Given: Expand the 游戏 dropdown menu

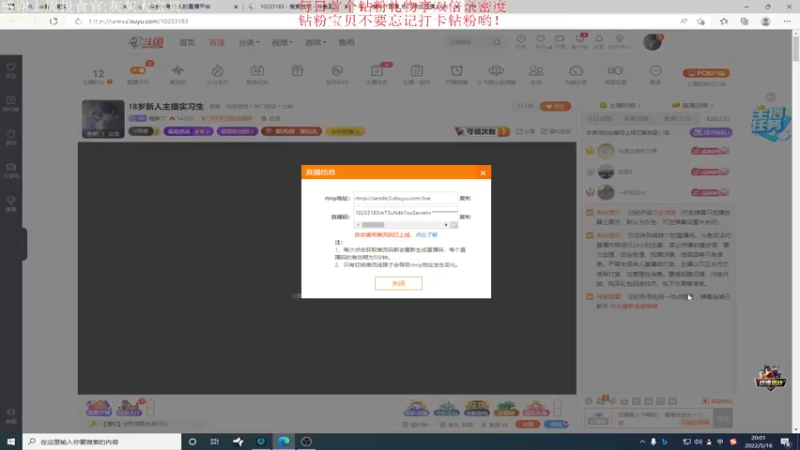Looking at the screenshot, I should 315,42.
